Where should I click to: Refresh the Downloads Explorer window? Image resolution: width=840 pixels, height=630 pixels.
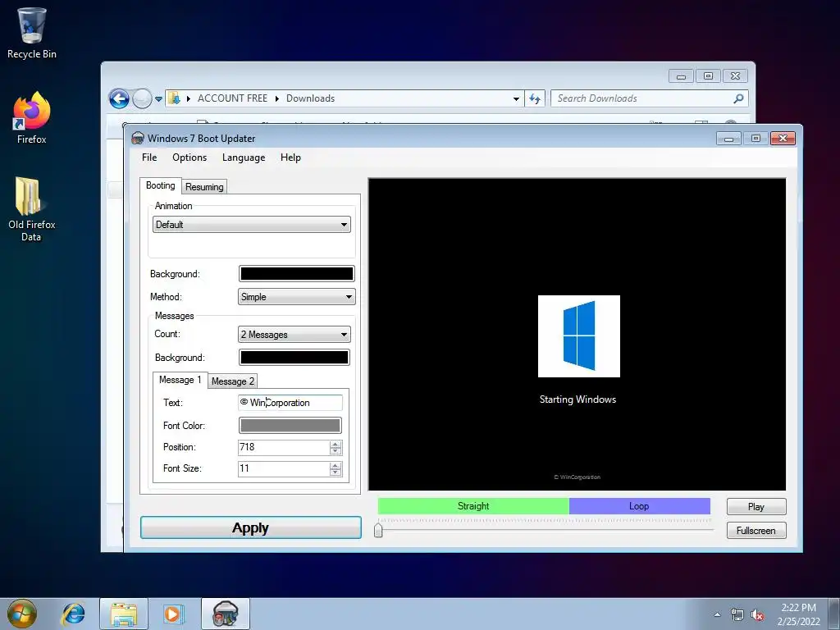535,98
